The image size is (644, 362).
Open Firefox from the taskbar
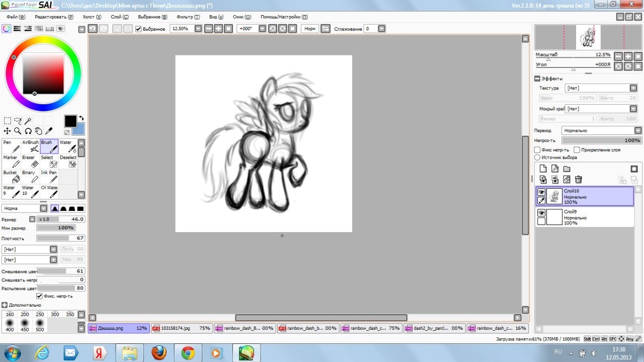pyautogui.click(x=159, y=352)
